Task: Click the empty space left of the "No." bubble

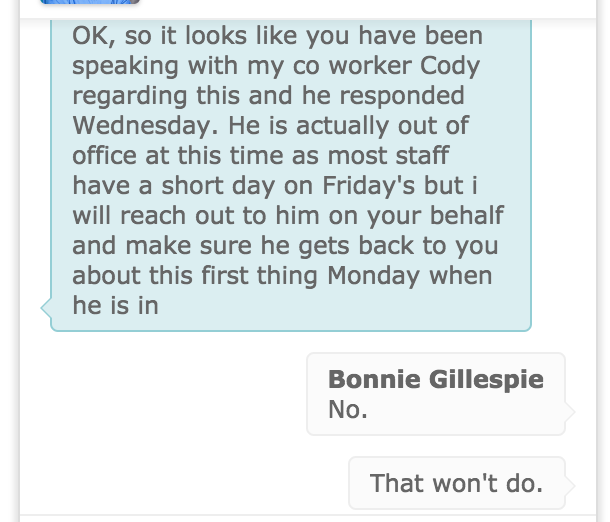Action: tap(163, 394)
